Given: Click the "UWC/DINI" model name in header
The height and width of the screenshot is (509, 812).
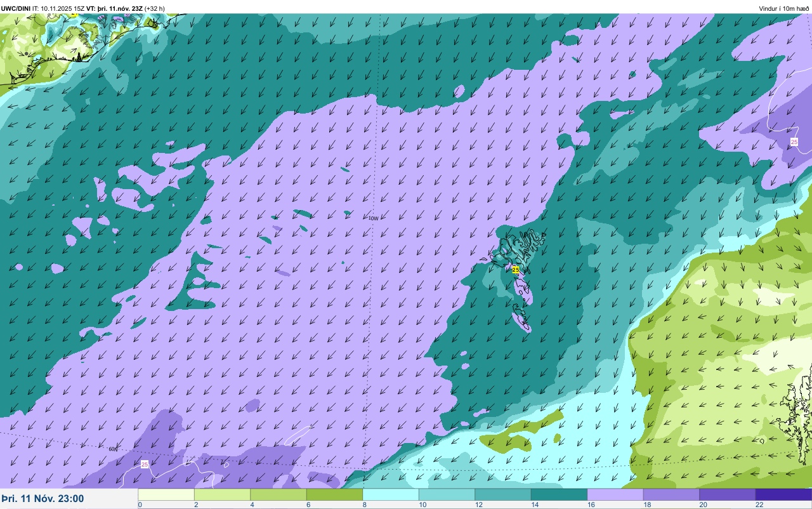Looking at the screenshot, I should 16,9.
